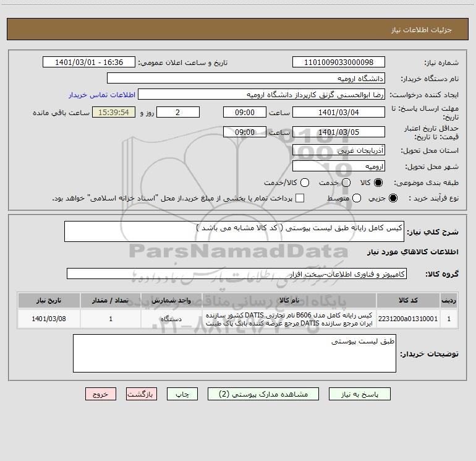Click the delivery city field ارومیه

pos(339,166)
